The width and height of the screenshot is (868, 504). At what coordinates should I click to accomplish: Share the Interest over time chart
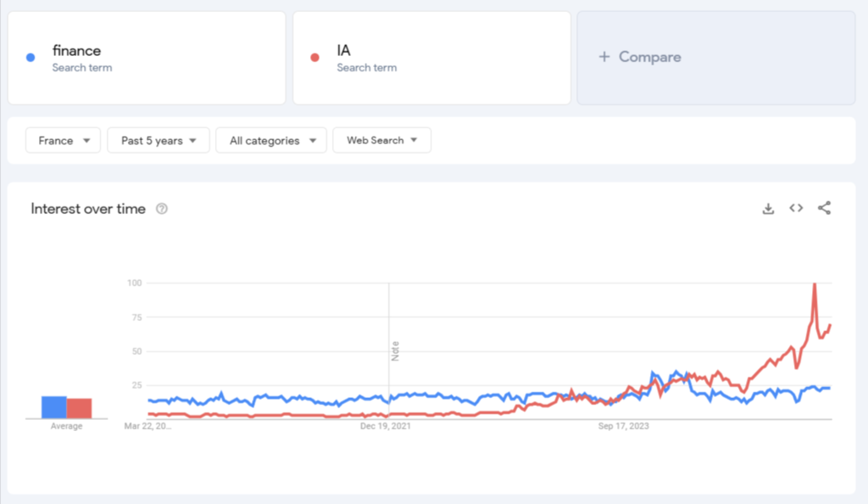(x=825, y=208)
